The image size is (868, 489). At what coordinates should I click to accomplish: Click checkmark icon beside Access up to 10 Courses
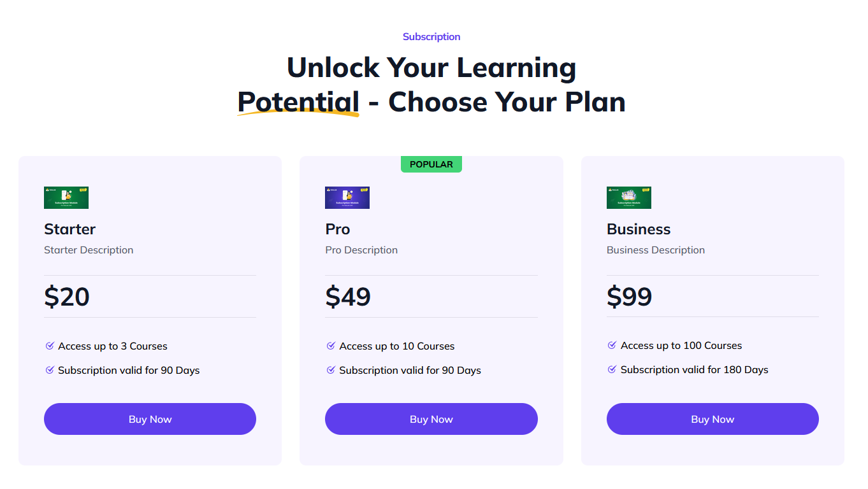[331, 346]
